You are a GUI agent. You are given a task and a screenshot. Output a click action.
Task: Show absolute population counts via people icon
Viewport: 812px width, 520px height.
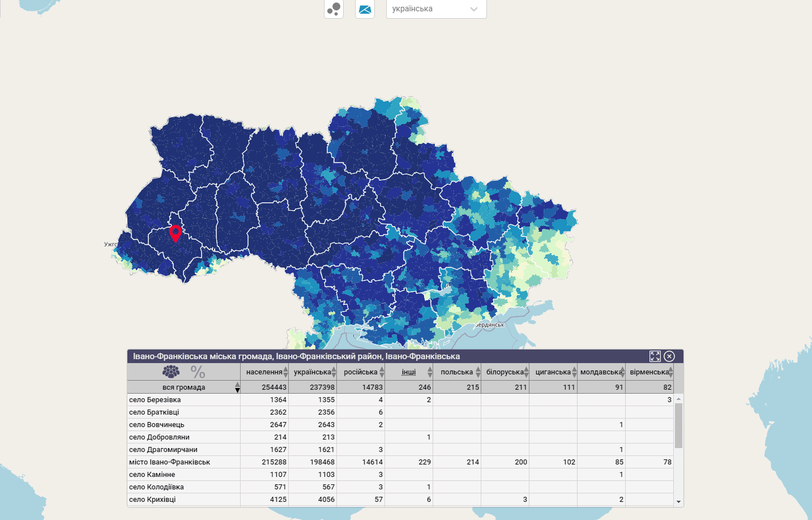[x=171, y=372]
